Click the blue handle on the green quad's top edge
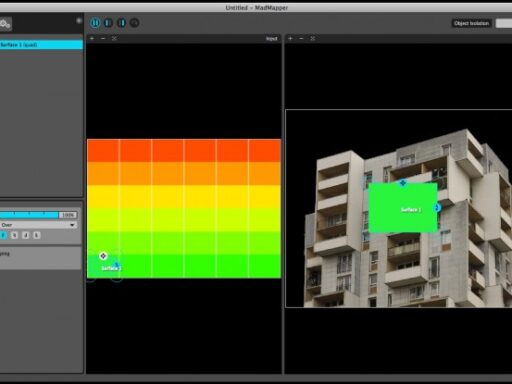This screenshot has height=384, width=512. (403, 183)
